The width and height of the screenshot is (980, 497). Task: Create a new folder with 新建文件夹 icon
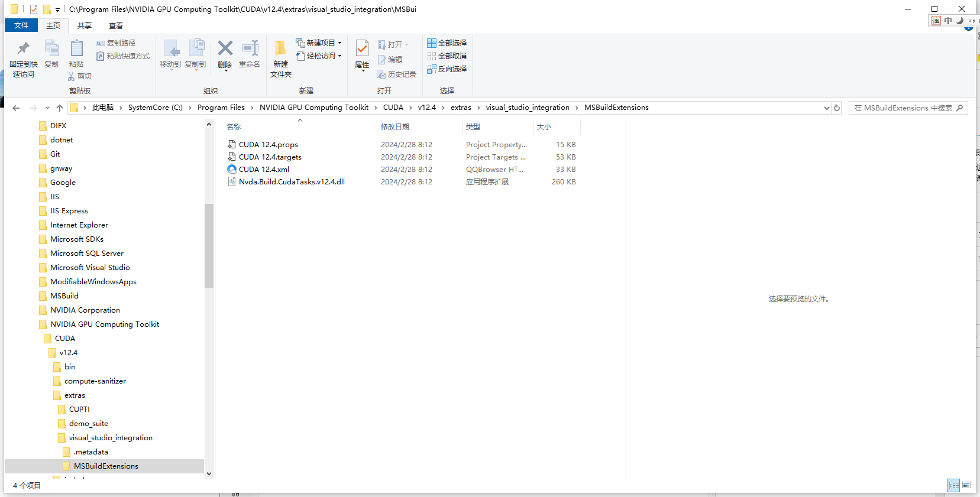281,59
